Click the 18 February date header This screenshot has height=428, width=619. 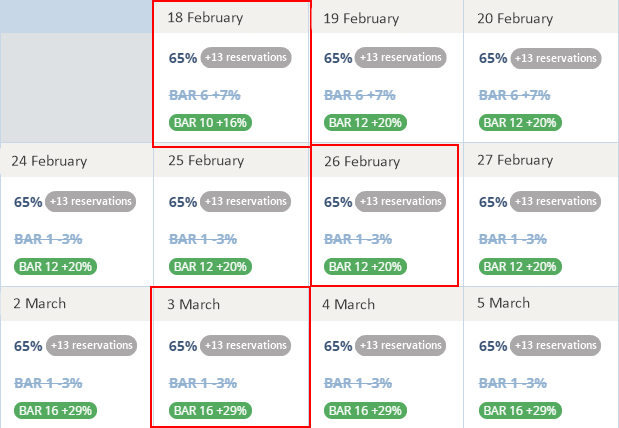pyautogui.click(x=205, y=18)
